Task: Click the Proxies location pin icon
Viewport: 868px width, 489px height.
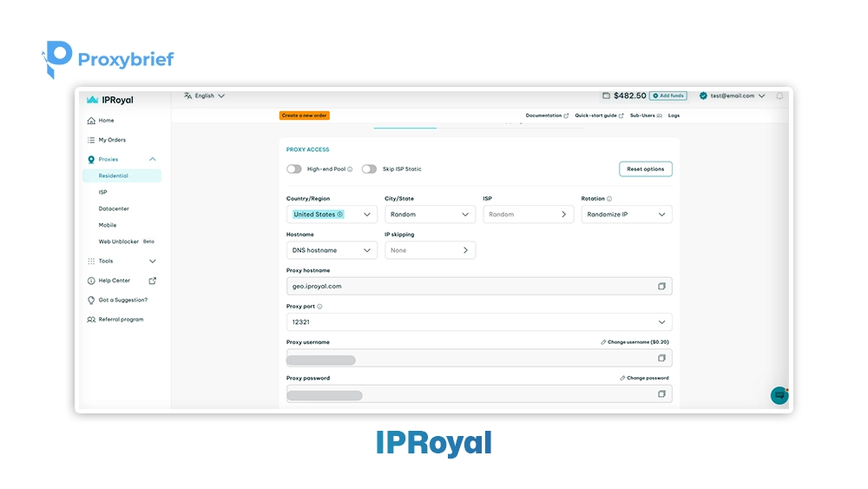Action: pos(91,160)
